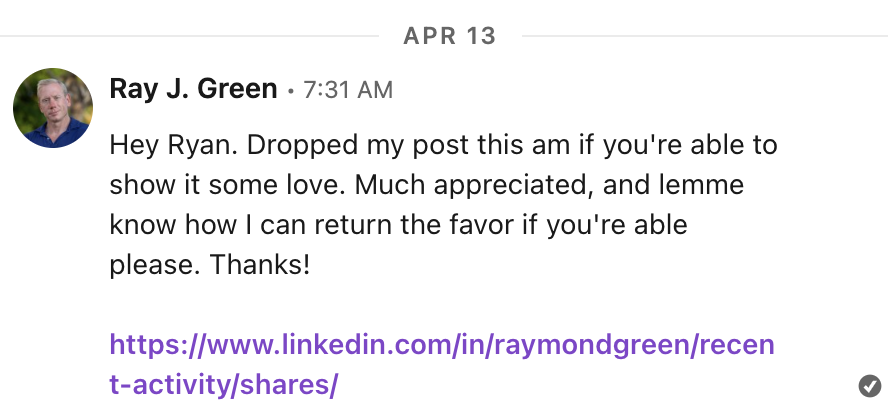Click the "t-activity/shares/" link portion
888x420 pixels.
click(224, 384)
